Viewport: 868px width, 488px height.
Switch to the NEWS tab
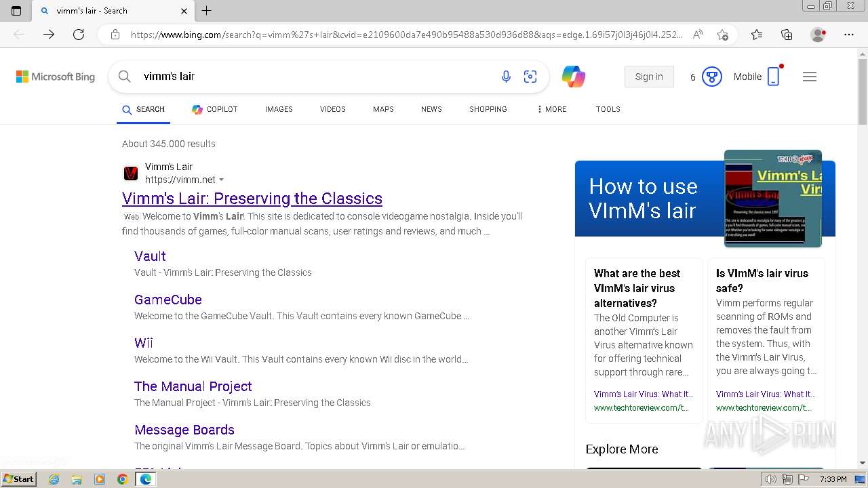tap(431, 109)
